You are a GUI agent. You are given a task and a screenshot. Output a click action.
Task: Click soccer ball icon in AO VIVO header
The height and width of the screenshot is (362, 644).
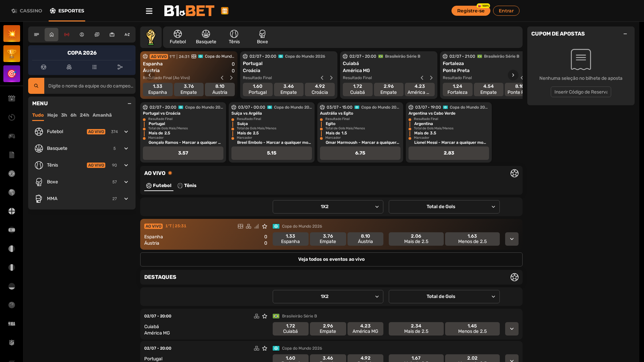point(515,173)
